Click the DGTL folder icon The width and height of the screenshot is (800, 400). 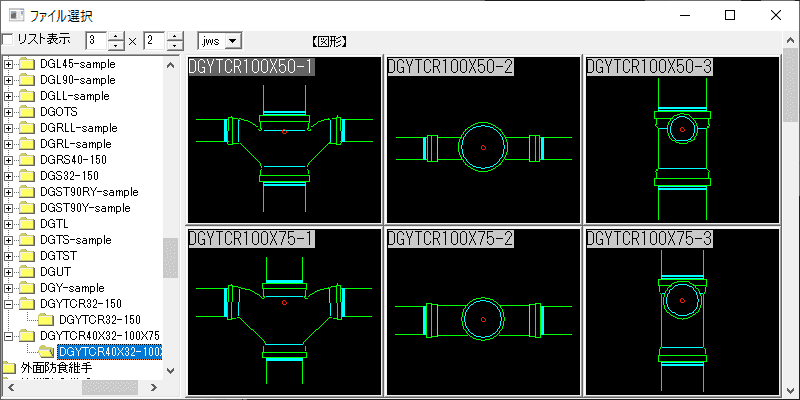click(x=27, y=224)
